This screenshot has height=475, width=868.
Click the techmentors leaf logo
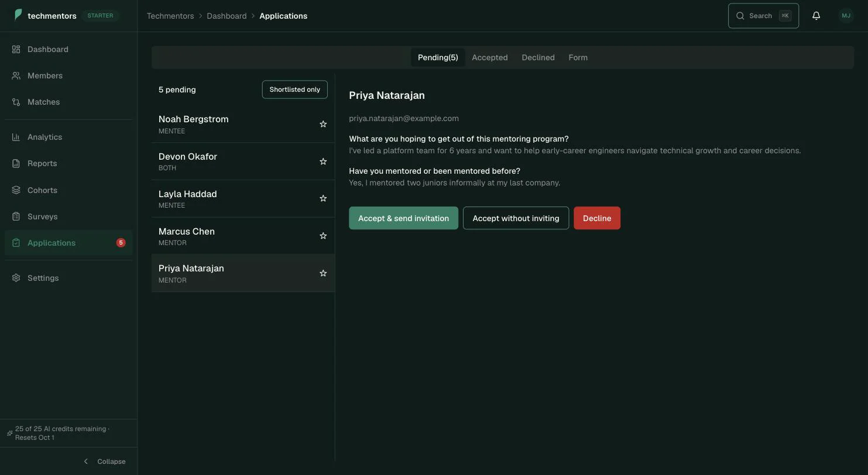coord(18,15)
